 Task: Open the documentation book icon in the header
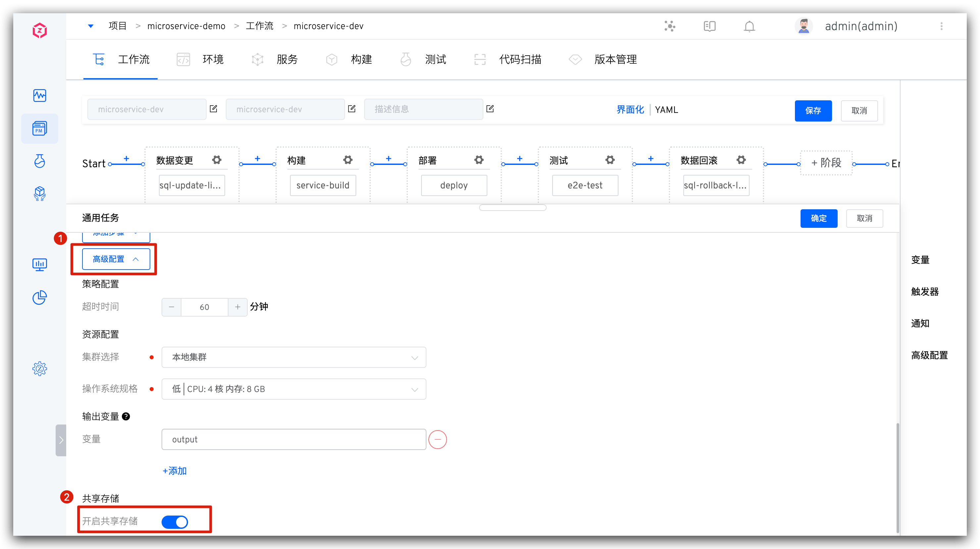click(709, 26)
